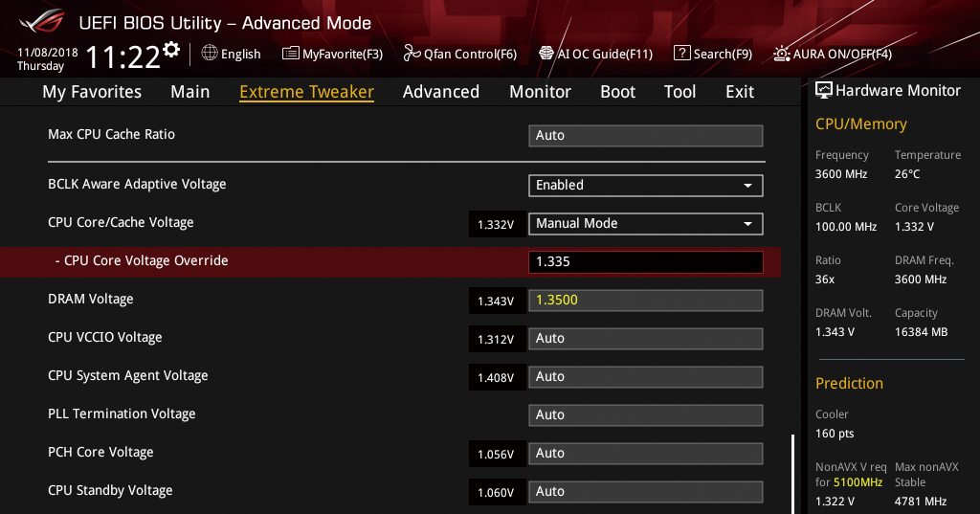980x514 pixels.
Task: Click the 160 pts cooler score
Action: click(835, 434)
